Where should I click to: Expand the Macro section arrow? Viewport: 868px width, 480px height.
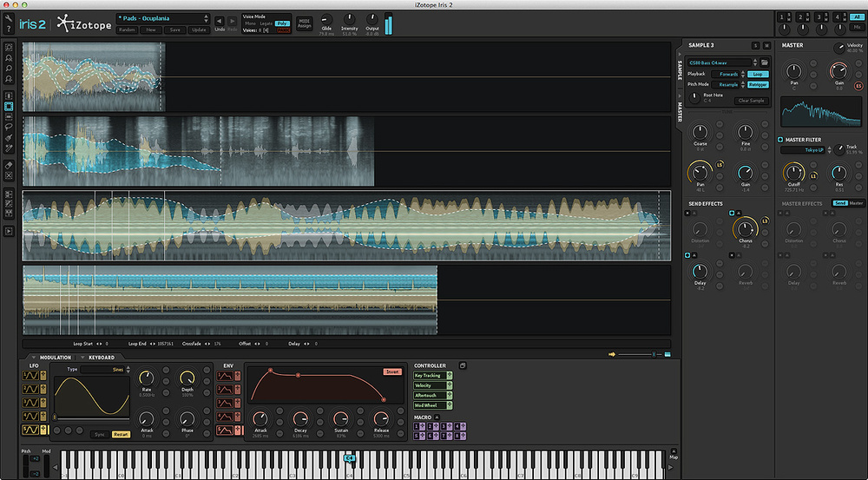coord(437,418)
